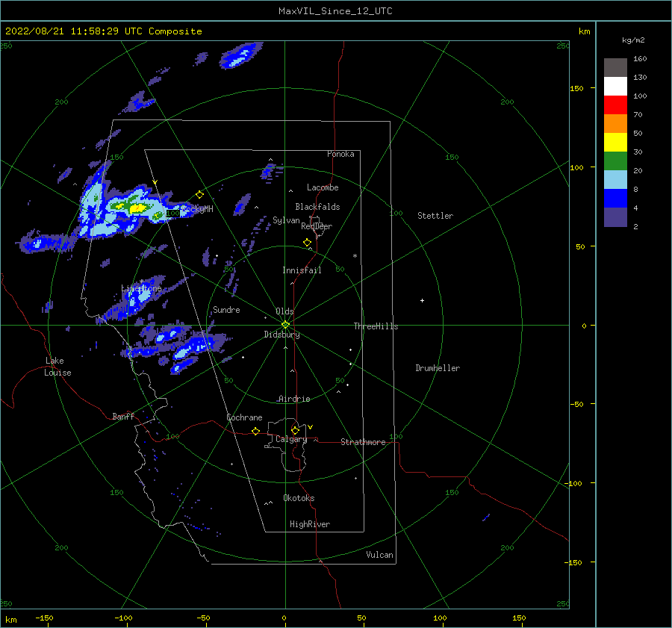Click the Stettler town label
Image resolution: width=672 pixels, height=628 pixels.
tap(435, 216)
